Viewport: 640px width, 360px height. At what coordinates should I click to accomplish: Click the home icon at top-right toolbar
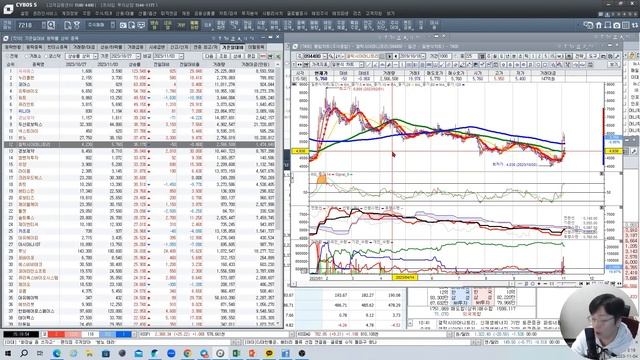click(x=598, y=25)
